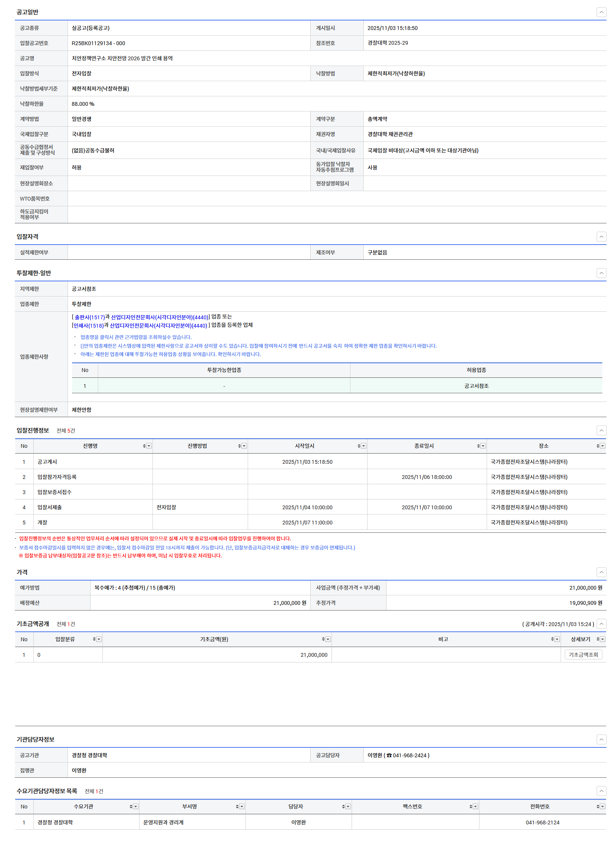Collapse the 공고일반 section
Viewport: 616px width, 846px height.
click(x=601, y=12)
